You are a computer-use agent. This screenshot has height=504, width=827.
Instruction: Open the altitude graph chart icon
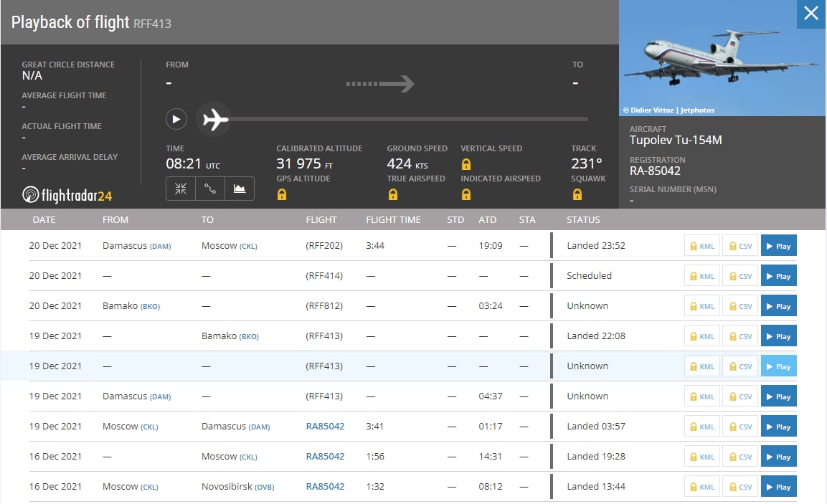(240, 189)
